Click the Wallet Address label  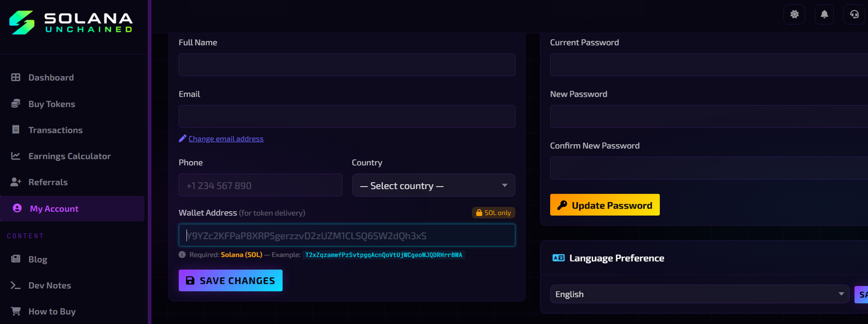[x=208, y=213]
